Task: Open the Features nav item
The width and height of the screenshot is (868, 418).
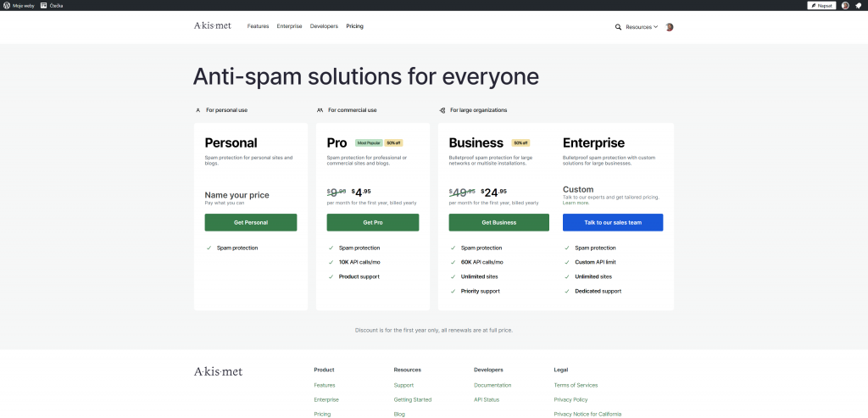Action: pyautogui.click(x=258, y=26)
